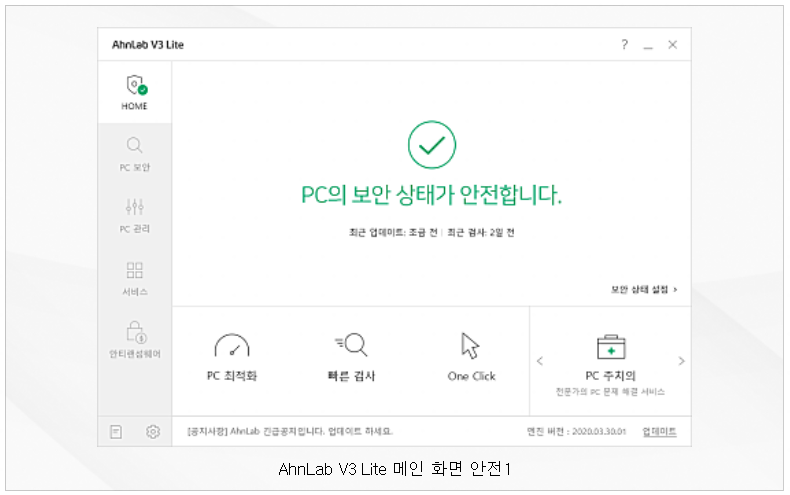The width and height of the screenshot is (790, 495).
Task: Click 전문가의 PC 문제 해결 서비스 subtitle
Action: click(610, 392)
